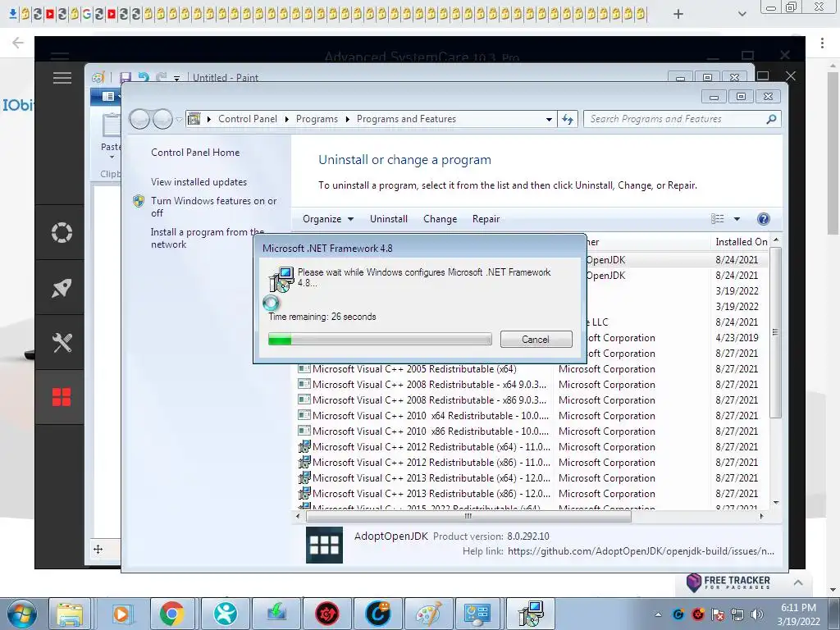840x630 pixels.
Task: Click the search magnifier icon
Action: pyautogui.click(x=771, y=119)
